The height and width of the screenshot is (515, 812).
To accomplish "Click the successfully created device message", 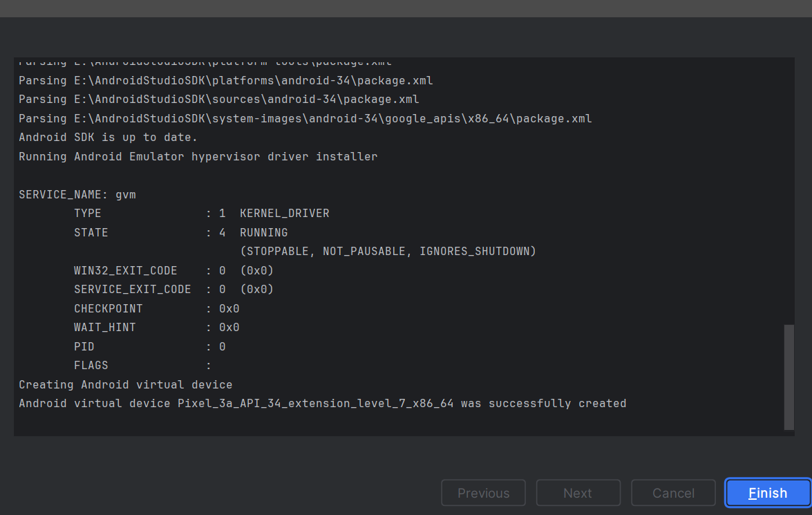I will [x=322, y=403].
